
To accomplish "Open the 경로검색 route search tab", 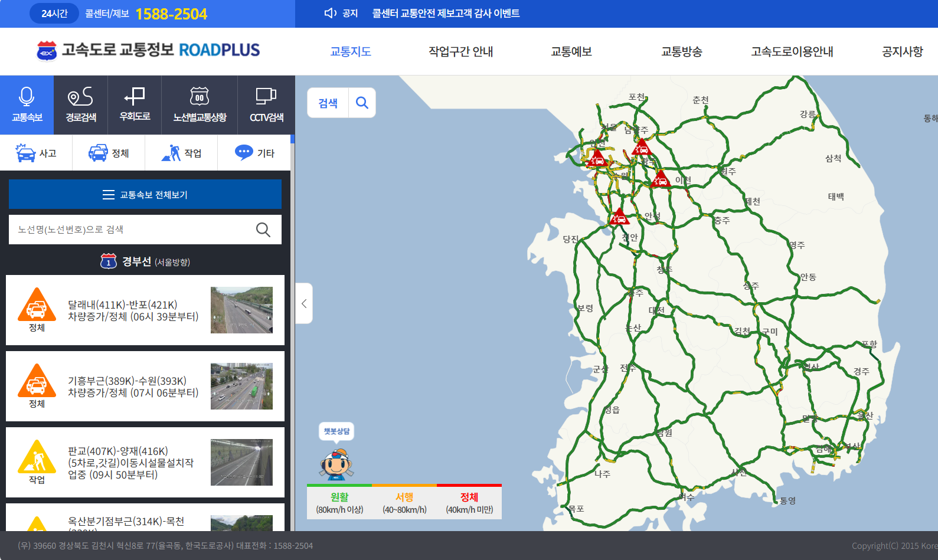I will 81,105.
